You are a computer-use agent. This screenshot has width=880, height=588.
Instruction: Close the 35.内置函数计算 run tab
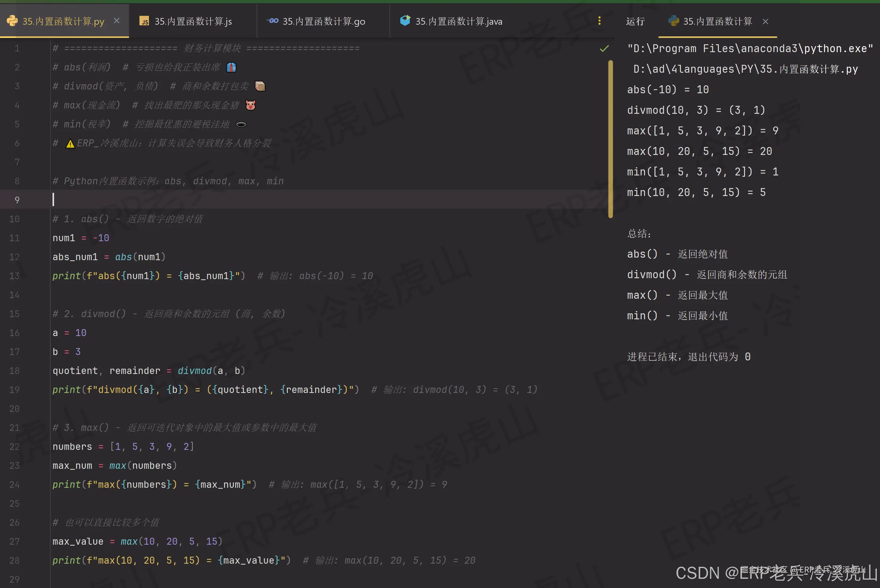pos(765,22)
